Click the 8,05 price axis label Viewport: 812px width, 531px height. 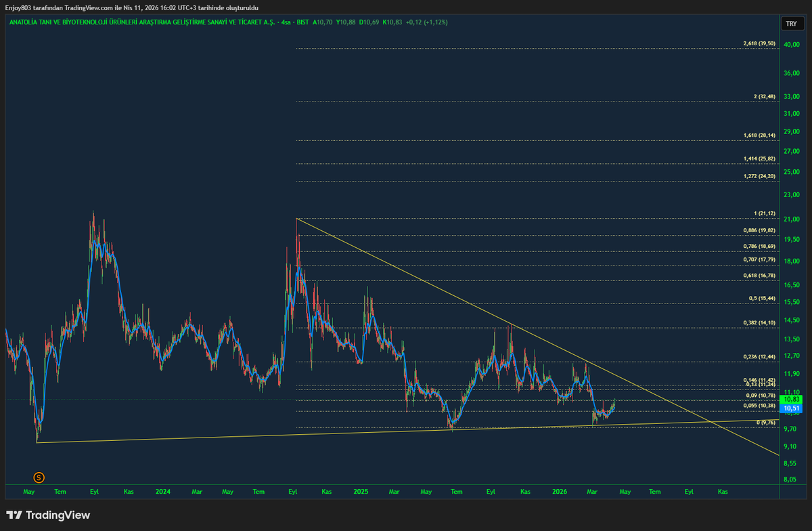coord(790,480)
